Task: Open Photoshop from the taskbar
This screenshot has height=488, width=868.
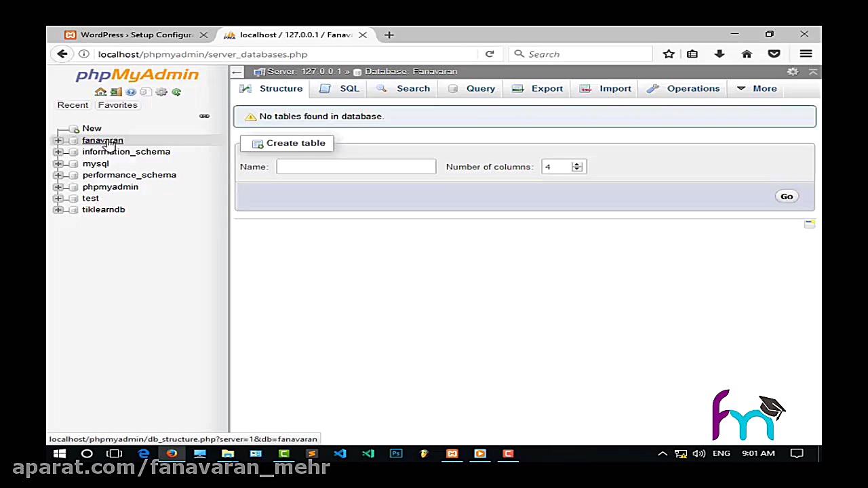Action: click(396, 453)
